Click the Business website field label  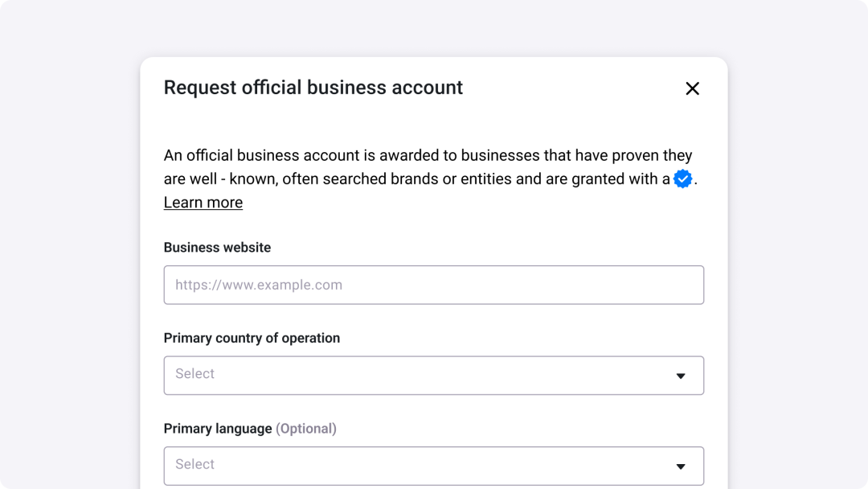point(217,248)
